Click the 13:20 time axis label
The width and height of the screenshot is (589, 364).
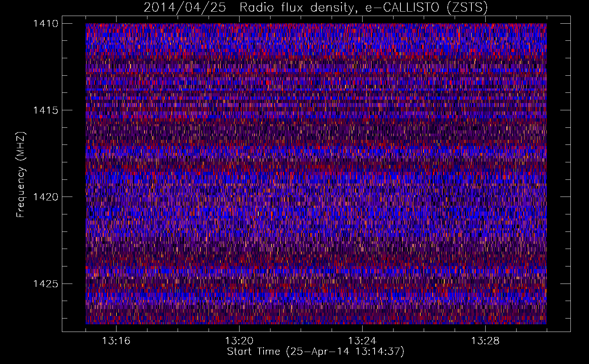click(239, 341)
